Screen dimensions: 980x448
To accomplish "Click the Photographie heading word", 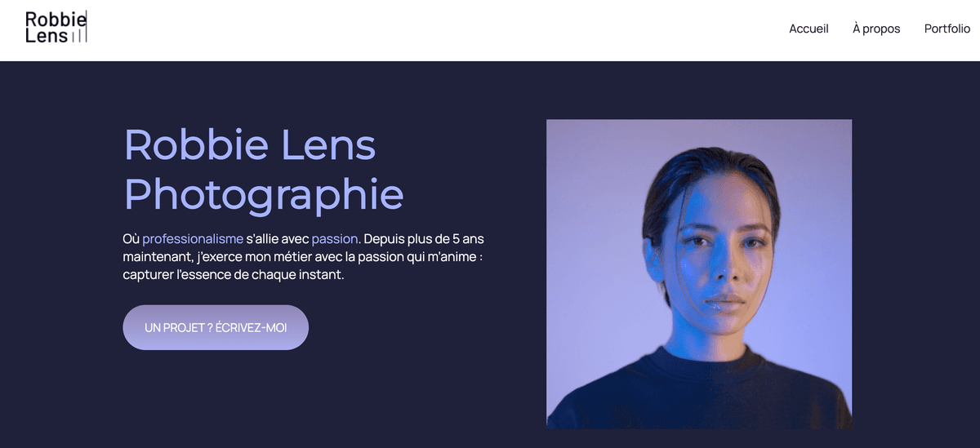I will [x=264, y=194].
